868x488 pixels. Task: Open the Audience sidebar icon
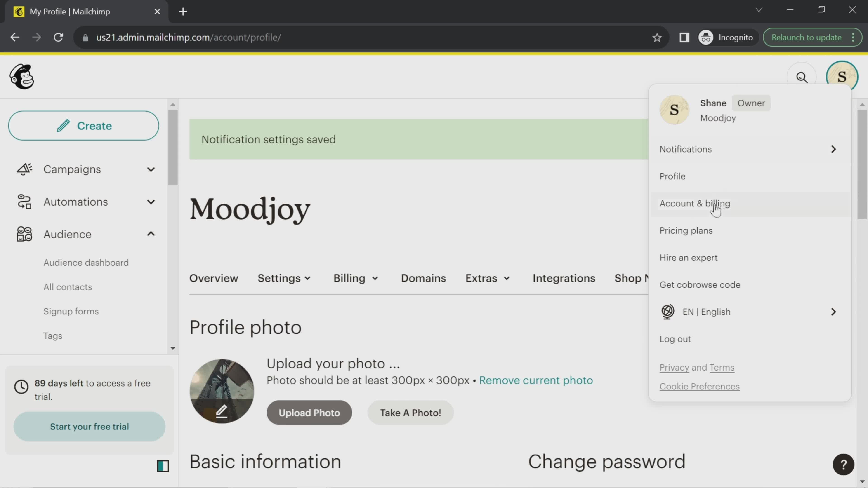(24, 234)
